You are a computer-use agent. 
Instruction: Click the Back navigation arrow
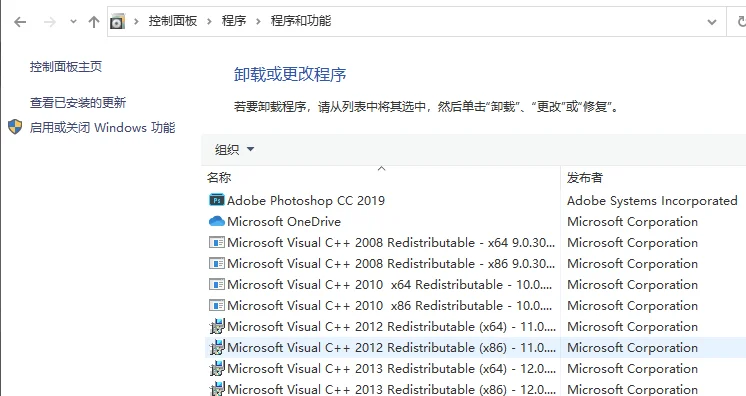(20, 21)
